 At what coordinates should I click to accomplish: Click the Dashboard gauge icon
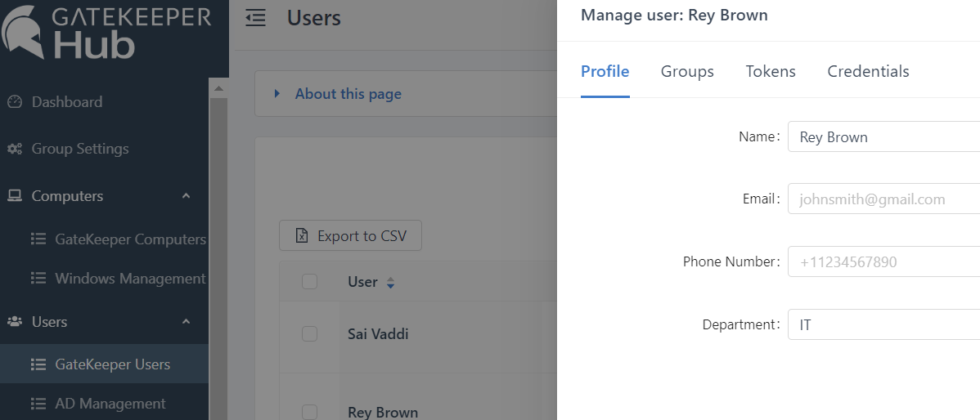pos(14,102)
